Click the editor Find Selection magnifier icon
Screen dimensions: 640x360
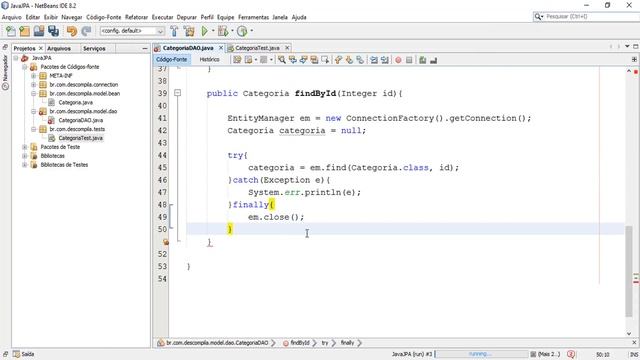coord(282,60)
